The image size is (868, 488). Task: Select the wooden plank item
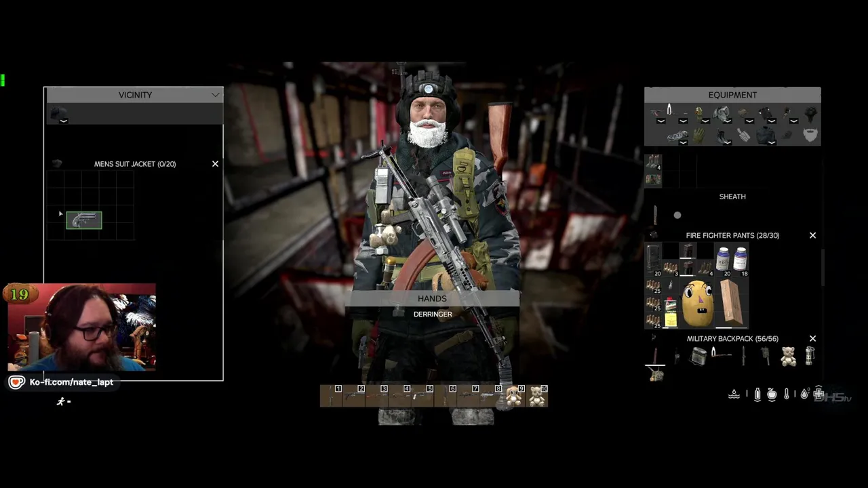732,302
